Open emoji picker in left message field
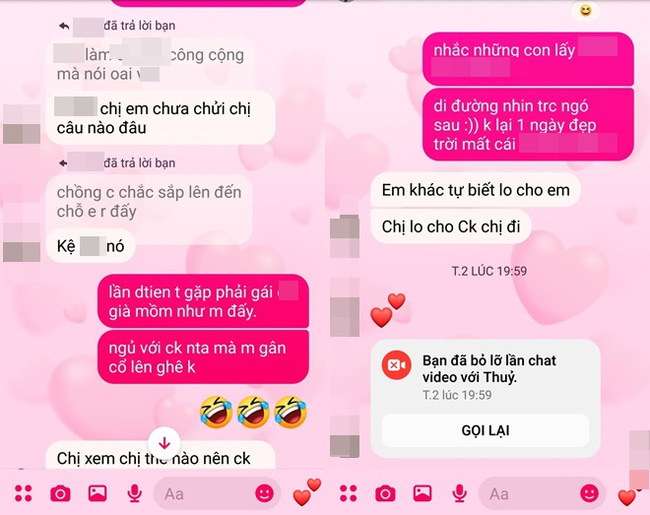650x515 pixels. 264,493
